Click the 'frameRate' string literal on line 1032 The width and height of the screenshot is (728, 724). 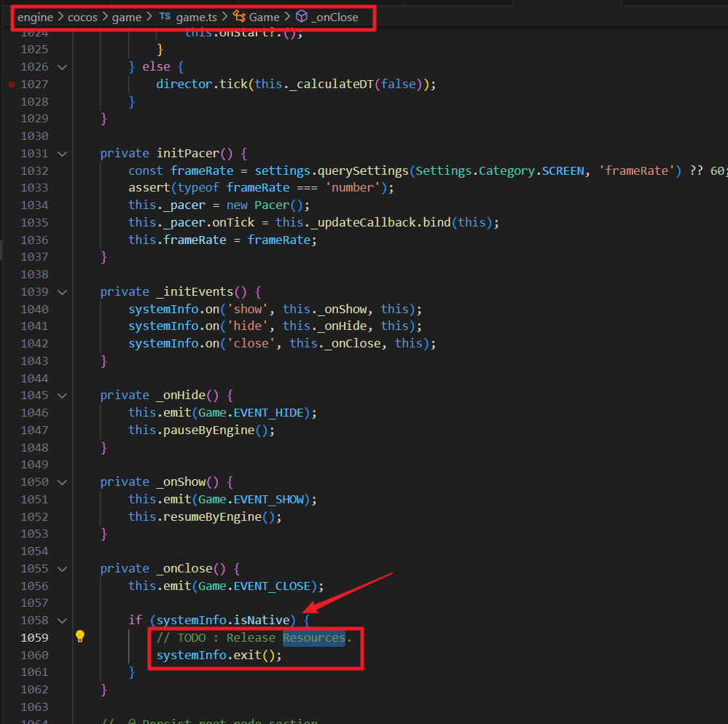point(636,170)
